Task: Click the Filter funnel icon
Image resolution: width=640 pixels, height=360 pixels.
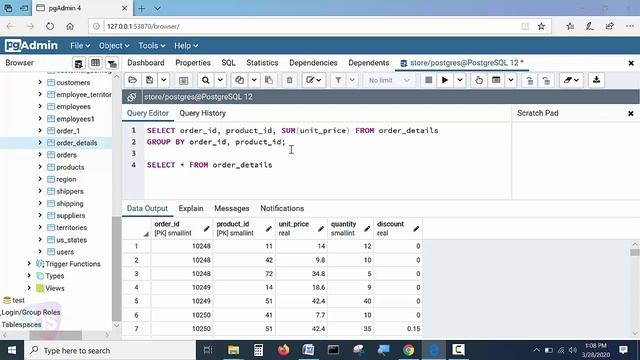Action: coord(338,80)
